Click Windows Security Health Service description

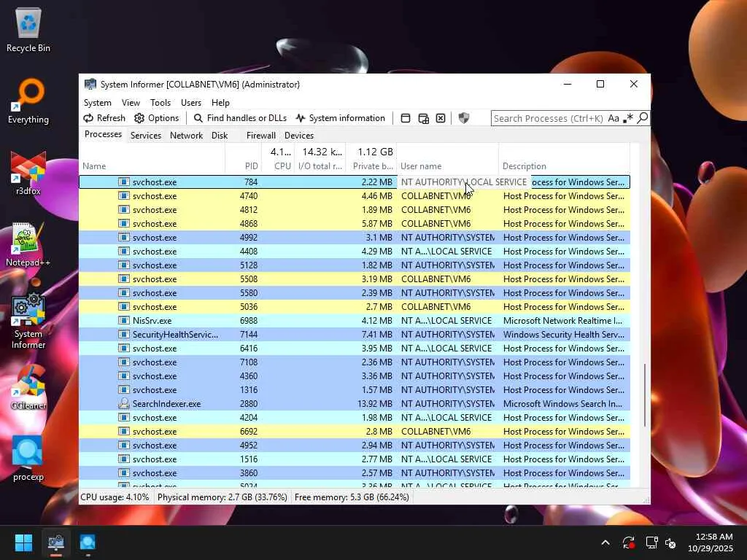pyautogui.click(x=564, y=334)
